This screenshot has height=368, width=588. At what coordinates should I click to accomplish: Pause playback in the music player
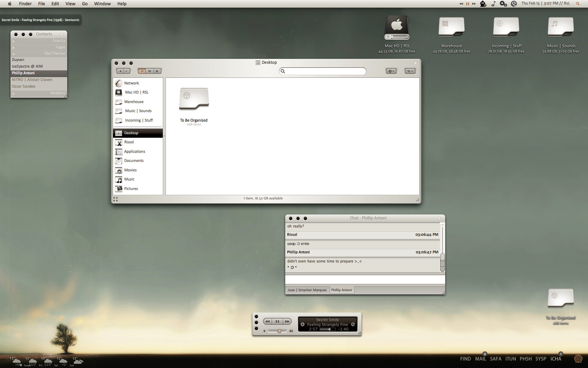click(277, 321)
